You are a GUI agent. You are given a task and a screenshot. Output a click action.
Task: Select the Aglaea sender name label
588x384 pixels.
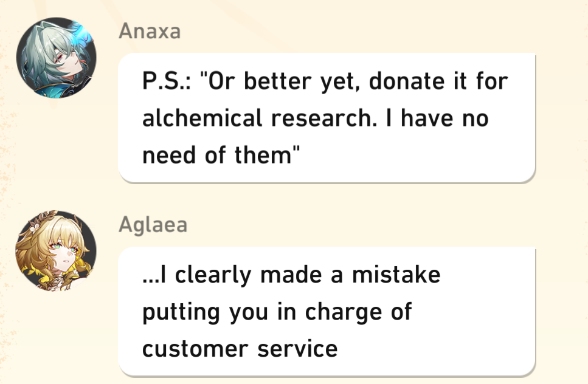[153, 225]
